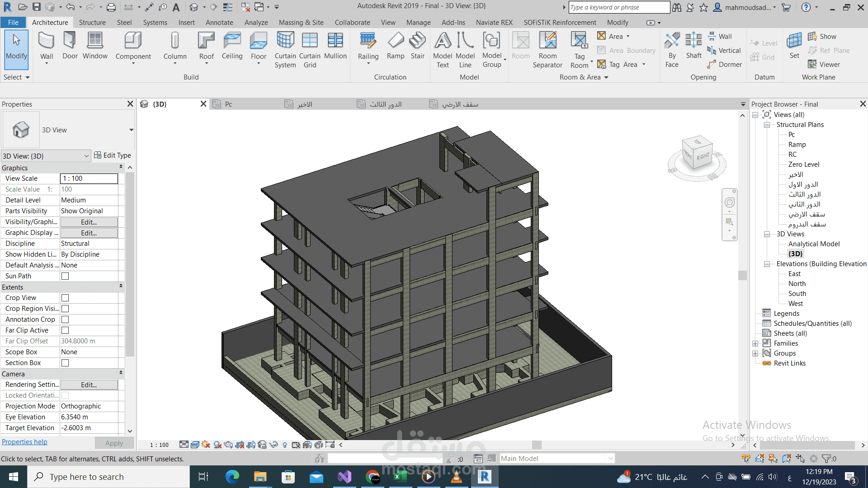Open the North elevation in Project Browser
The height and width of the screenshot is (488, 868).
pos(797,284)
